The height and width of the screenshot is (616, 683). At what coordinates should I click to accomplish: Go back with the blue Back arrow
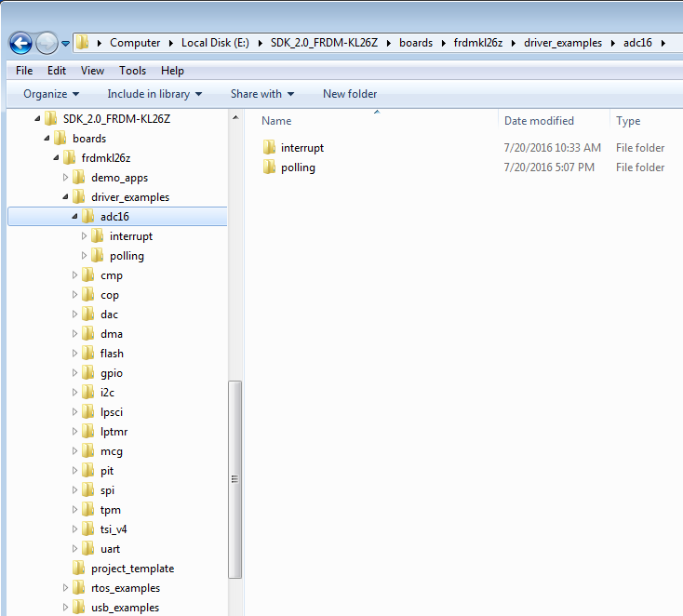tap(20, 43)
